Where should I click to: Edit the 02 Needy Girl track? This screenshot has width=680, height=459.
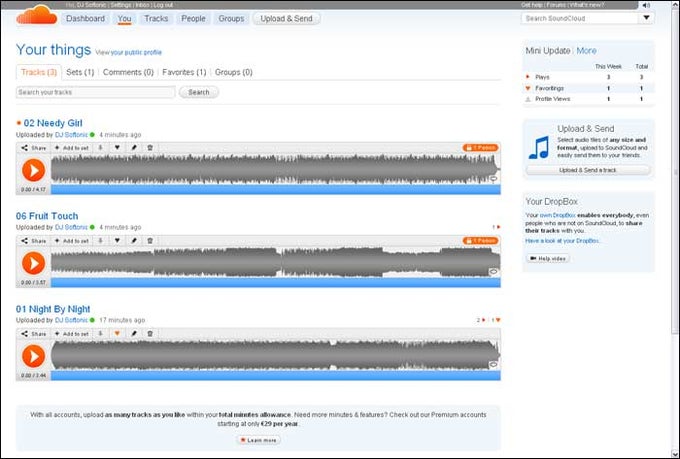pyautogui.click(x=134, y=148)
